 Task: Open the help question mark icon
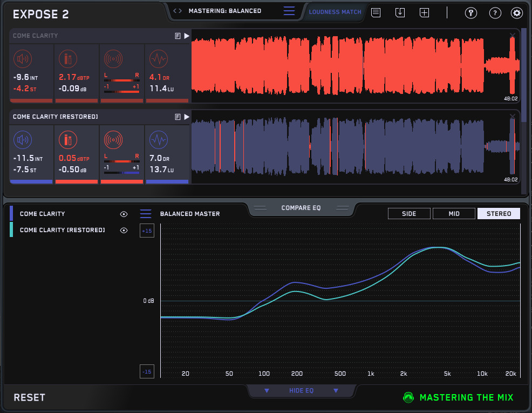pos(494,13)
